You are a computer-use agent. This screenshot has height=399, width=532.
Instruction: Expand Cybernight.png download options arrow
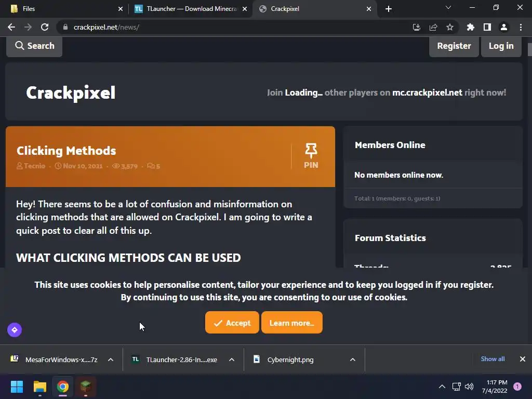[x=353, y=360]
